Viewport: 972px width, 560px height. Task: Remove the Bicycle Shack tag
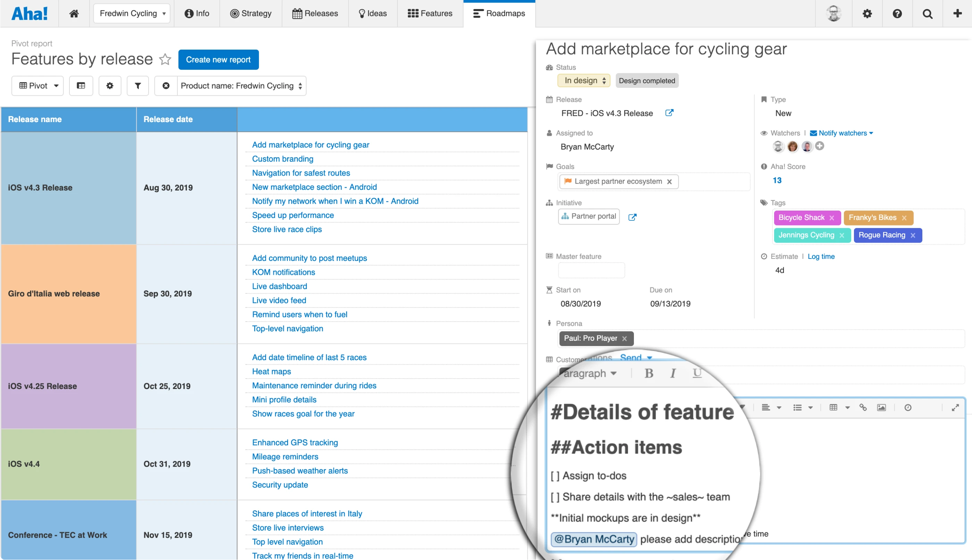(x=832, y=218)
